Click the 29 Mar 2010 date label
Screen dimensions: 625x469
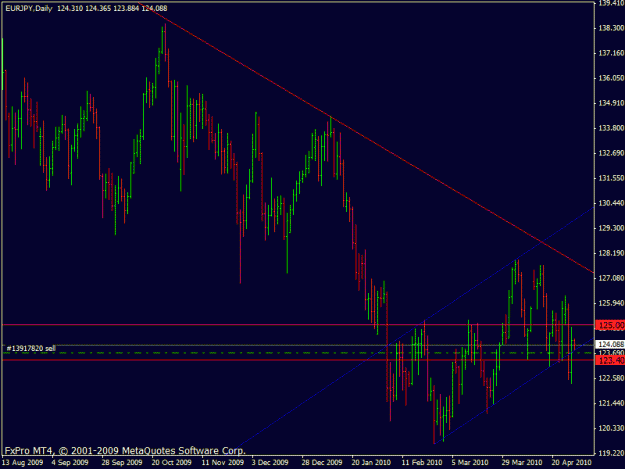tap(522, 463)
